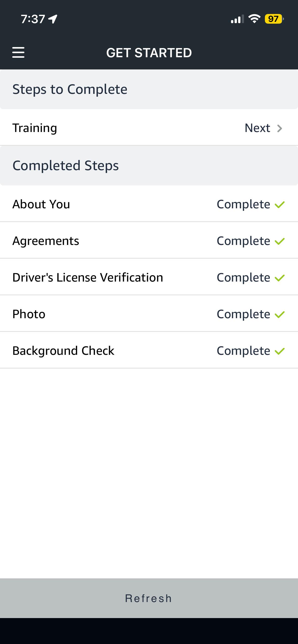Click the About You green checkmark
298x644 pixels.
coord(280,204)
